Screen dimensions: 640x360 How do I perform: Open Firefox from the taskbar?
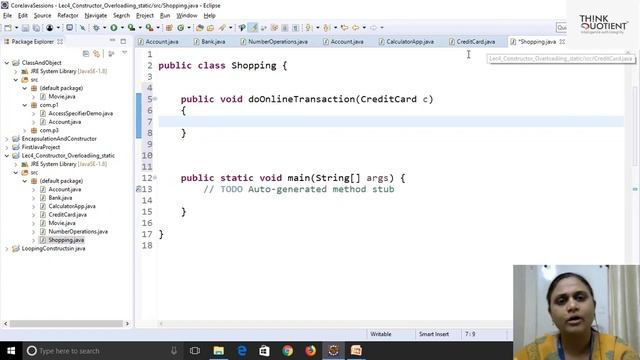[x=311, y=351]
